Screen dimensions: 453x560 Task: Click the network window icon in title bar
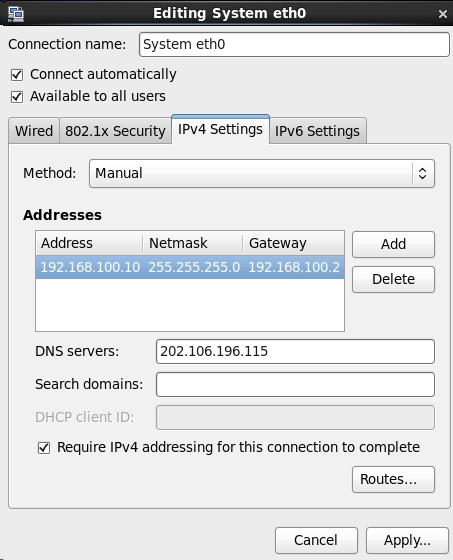coord(16,14)
